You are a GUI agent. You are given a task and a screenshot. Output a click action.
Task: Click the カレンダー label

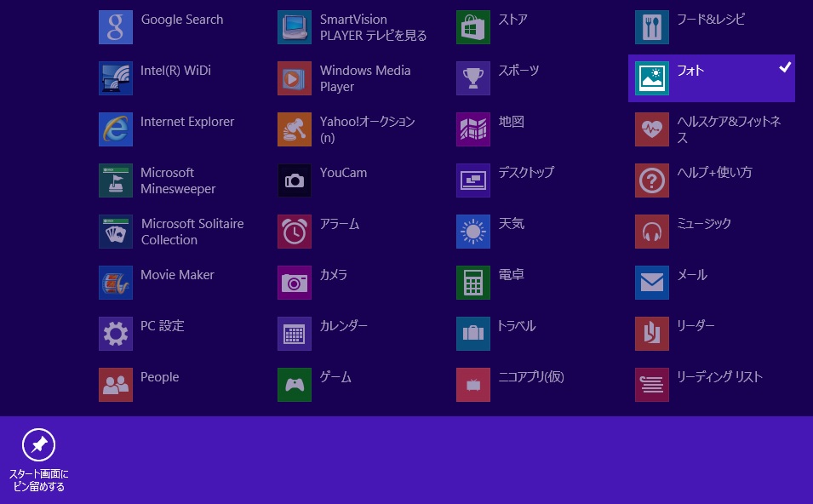coord(343,325)
